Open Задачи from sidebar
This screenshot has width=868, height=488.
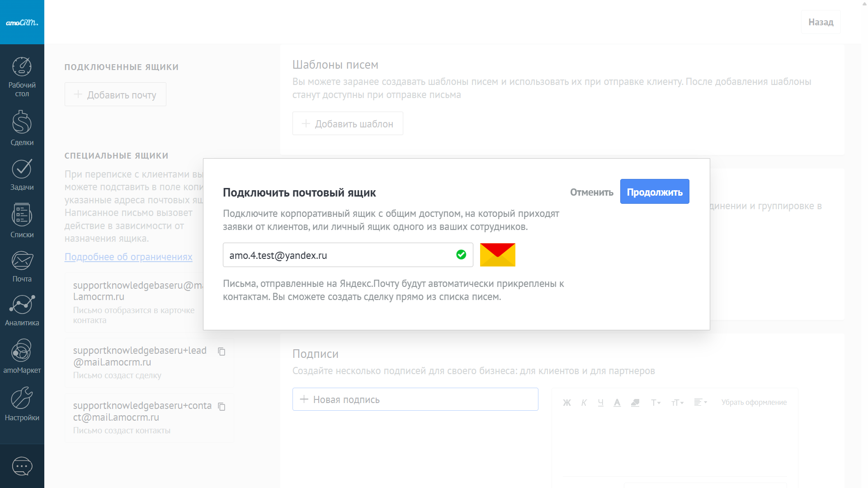click(x=22, y=174)
